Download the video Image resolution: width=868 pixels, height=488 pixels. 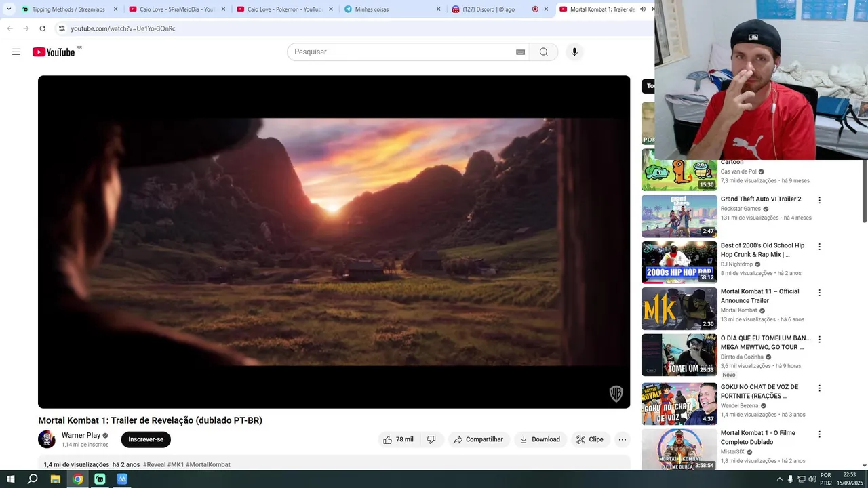(x=540, y=439)
